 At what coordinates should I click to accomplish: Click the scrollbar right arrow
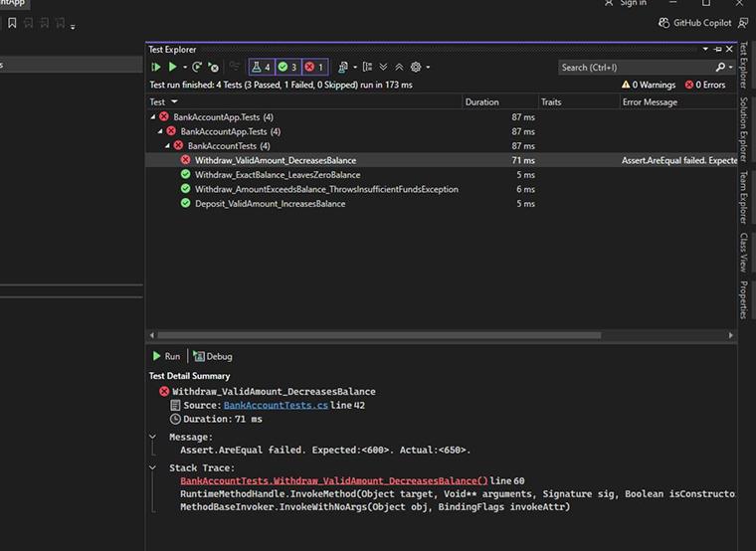pyautogui.click(x=731, y=335)
